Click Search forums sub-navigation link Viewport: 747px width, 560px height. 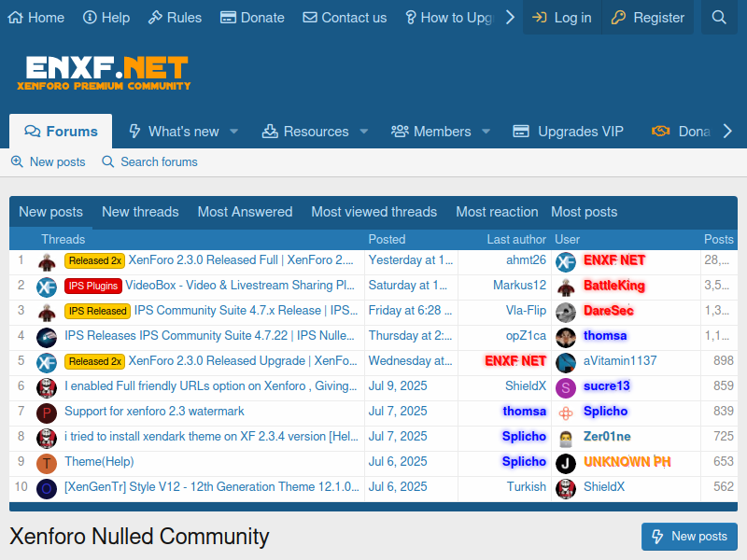(x=149, y=161)
